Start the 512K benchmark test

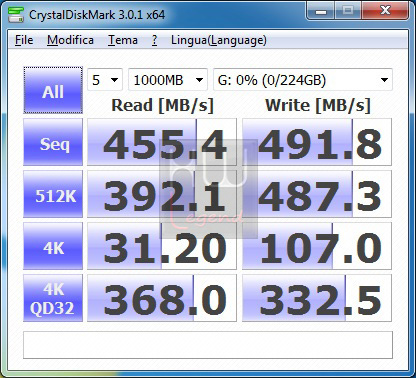(x=53, y=194)
